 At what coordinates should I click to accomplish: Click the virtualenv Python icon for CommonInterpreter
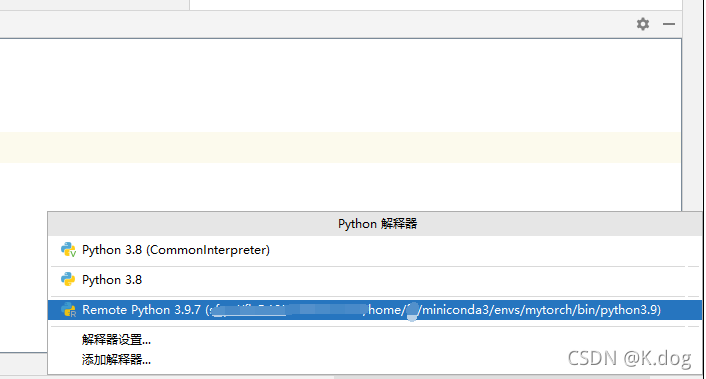point(68,250)
